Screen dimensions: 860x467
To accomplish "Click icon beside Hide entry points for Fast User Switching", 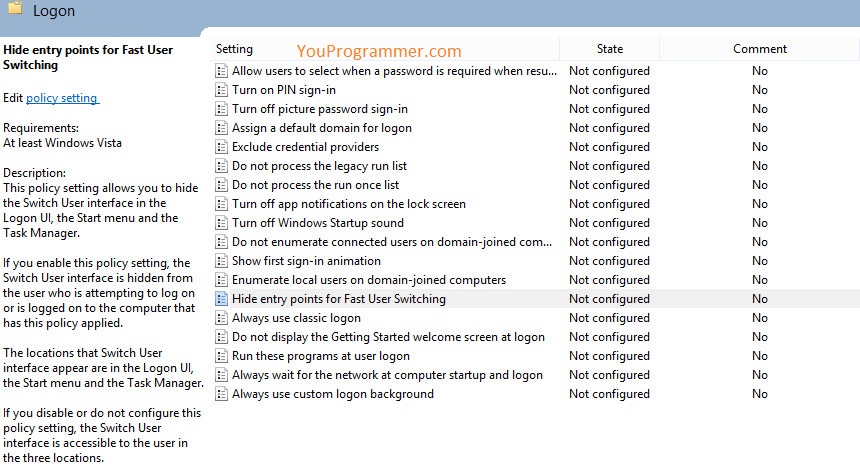I will pyautogui.click(x=221, y=299).
